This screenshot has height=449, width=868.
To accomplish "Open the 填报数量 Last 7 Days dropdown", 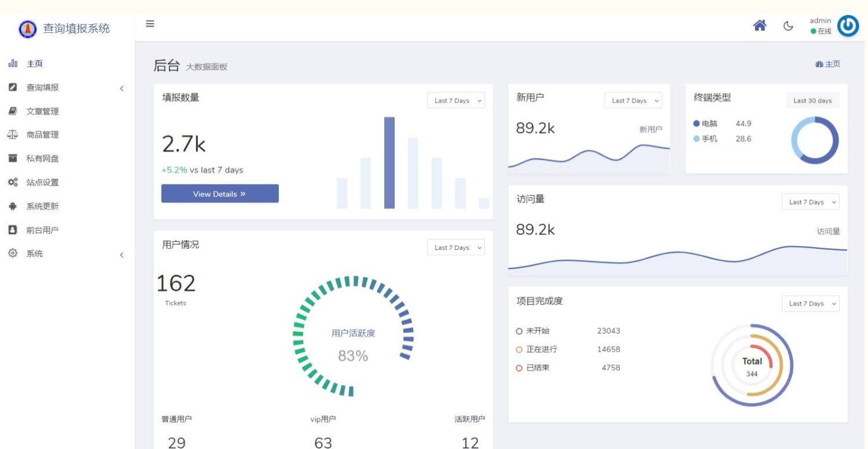I will [x=456, y=101].
